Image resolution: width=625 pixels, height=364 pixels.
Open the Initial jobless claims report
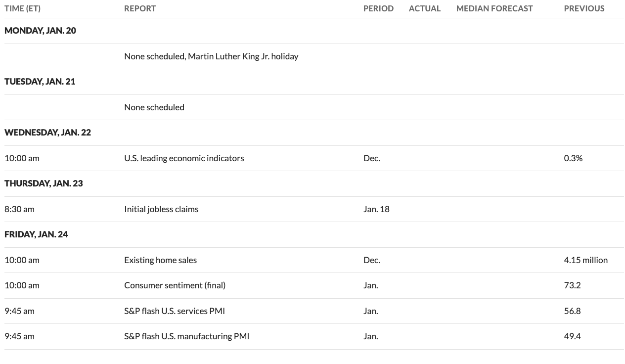click(161, 209)
